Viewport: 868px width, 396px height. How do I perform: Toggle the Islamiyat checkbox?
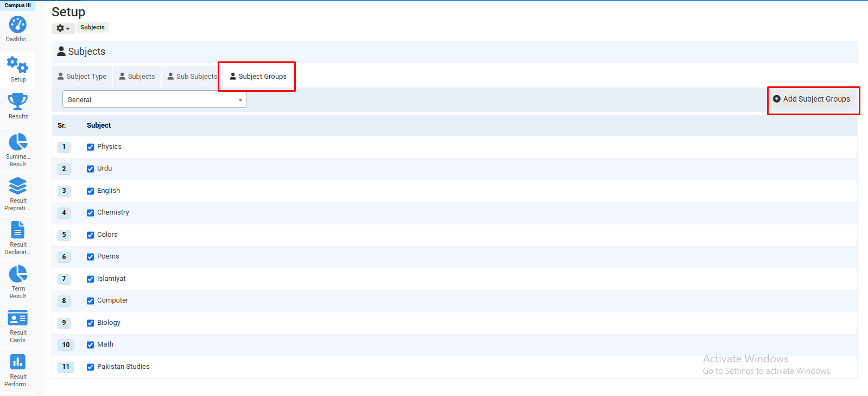(91, 279)
